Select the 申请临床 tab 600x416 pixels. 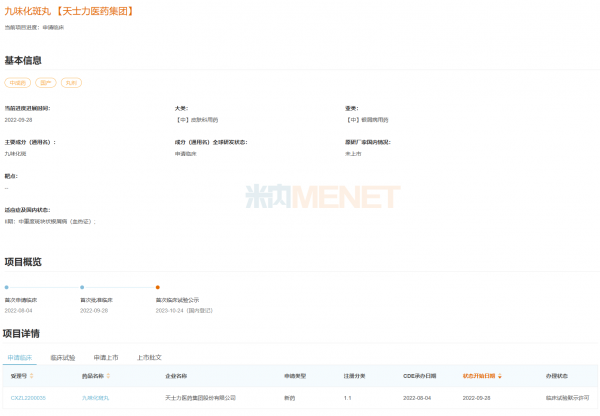(x=20, y=356)
